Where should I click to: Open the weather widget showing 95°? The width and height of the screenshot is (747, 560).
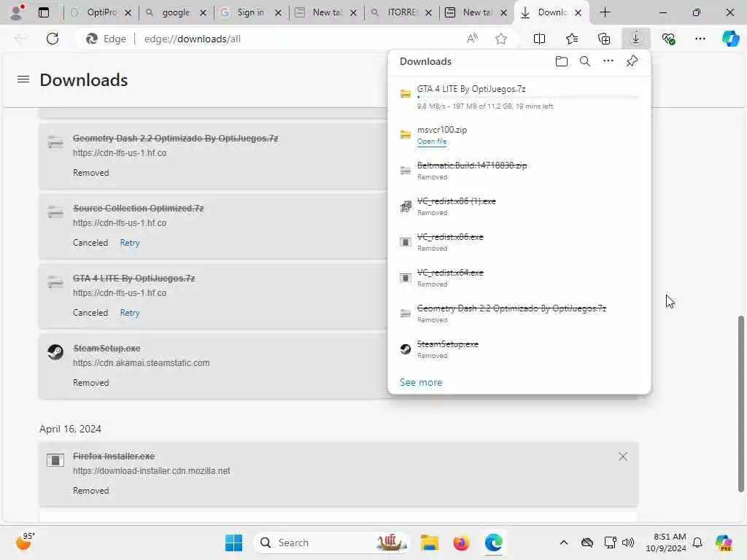pyautogui.click(x=24, y=542)
